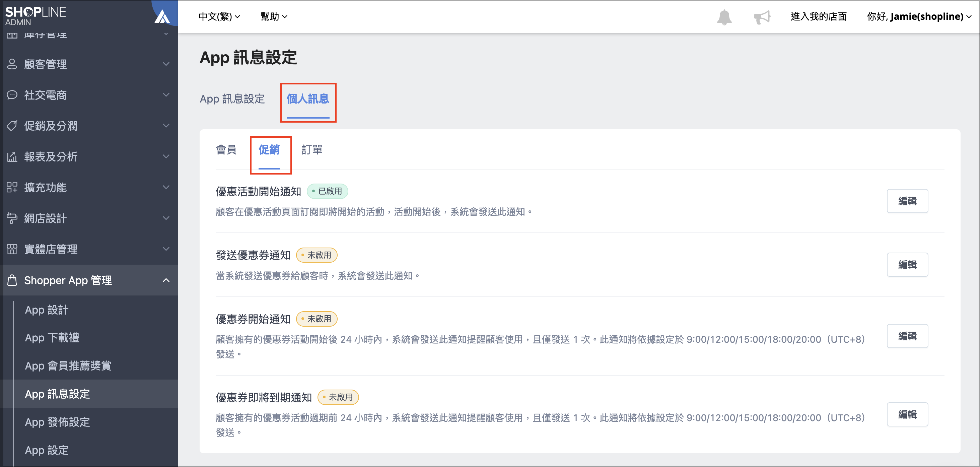The width and height of the screenshot is (980, 467).
Task: Open the announcements megaphone icon
Action: pos(762,17)
